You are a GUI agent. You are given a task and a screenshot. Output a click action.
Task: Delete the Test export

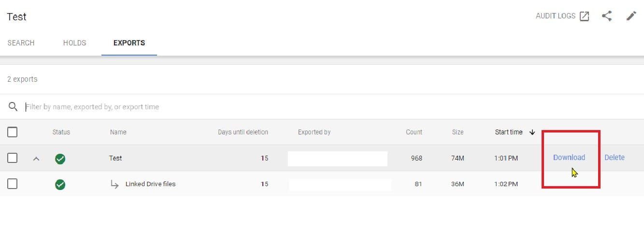614,158
